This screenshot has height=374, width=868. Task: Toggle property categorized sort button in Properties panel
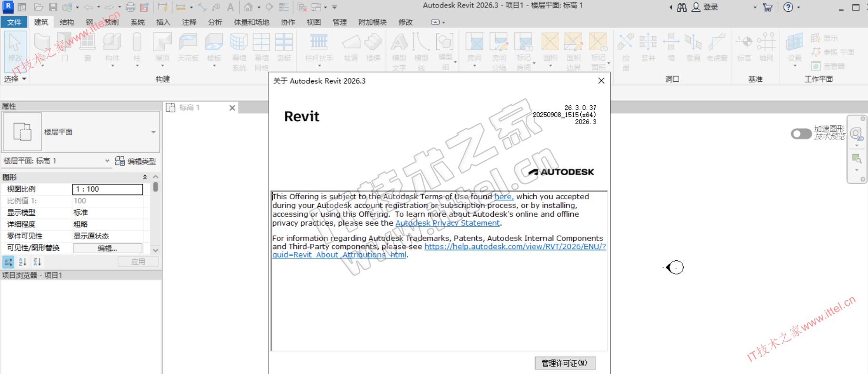(8, 262)
